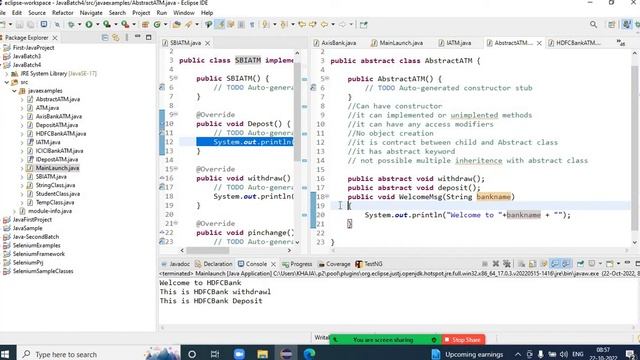This screenshot has width=640, height=360.
Task: Toggle Mark Occurrences in toolbar
Action: [x=220, y=24]
